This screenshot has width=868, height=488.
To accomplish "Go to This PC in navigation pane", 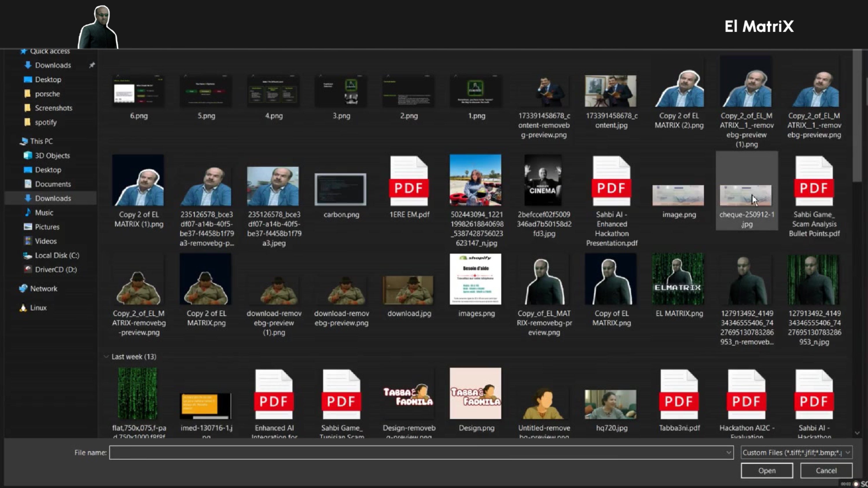I will coord(41,141).
